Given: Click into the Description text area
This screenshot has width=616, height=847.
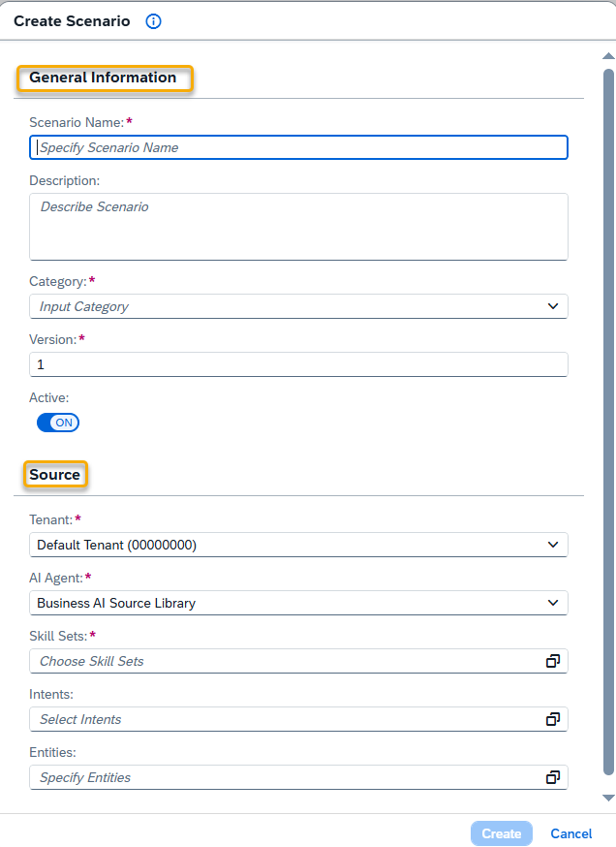Looking at the screenshot, I should pos(298,227).
